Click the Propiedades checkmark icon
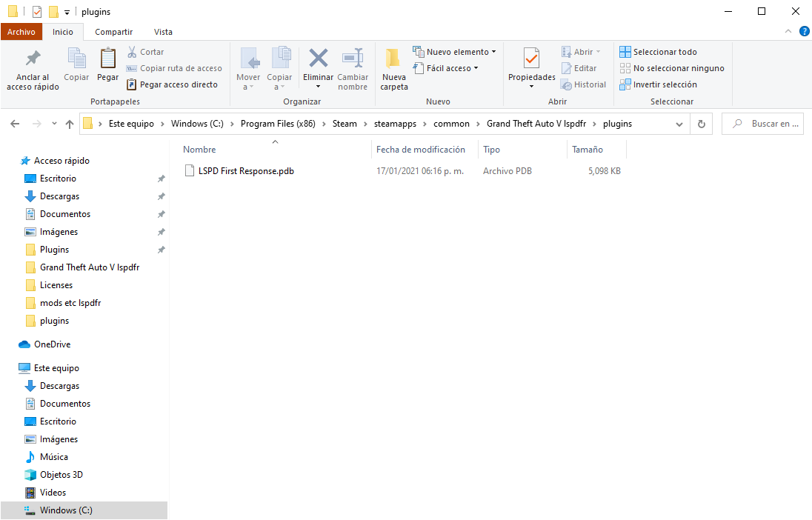Image resolution: width=812 pixels, height=520 pixels. pyautogui.click(x=531, y=58)
